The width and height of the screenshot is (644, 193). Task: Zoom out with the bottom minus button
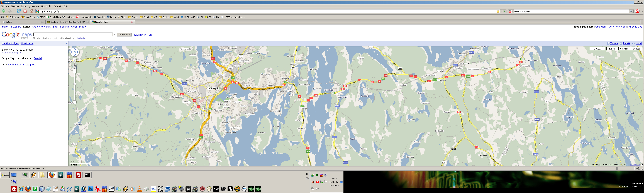[x=75, y=102]
